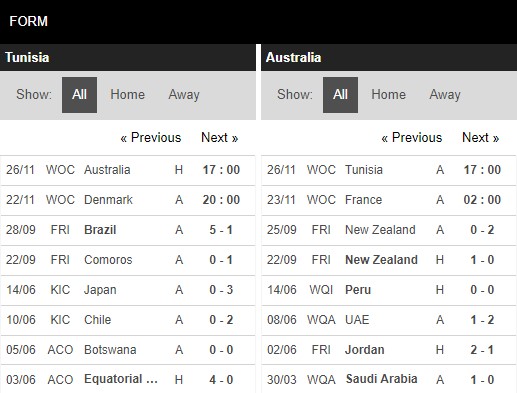Select the All filter under Tunisia
The image size is (517, 393).
(x=79, y=95)
